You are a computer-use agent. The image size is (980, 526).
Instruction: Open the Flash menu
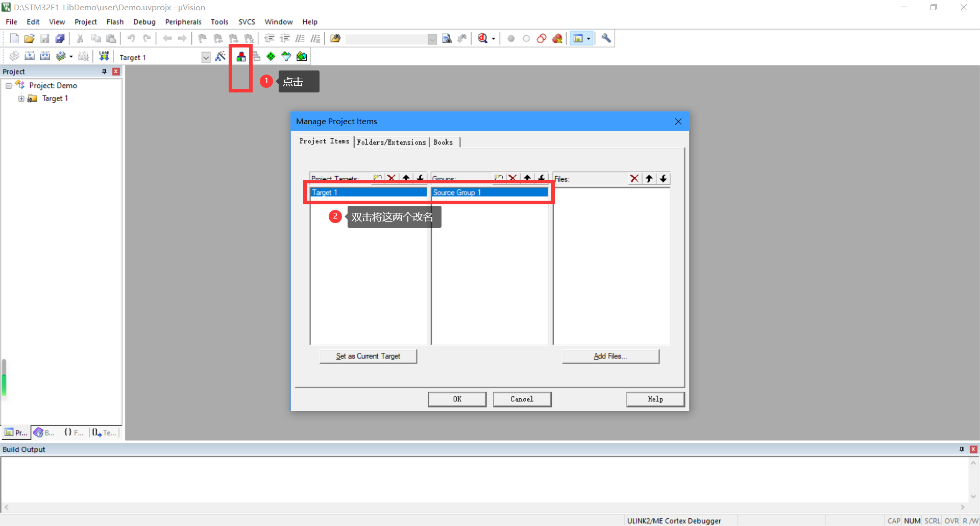pyautogui.click(x=115, y=22)
